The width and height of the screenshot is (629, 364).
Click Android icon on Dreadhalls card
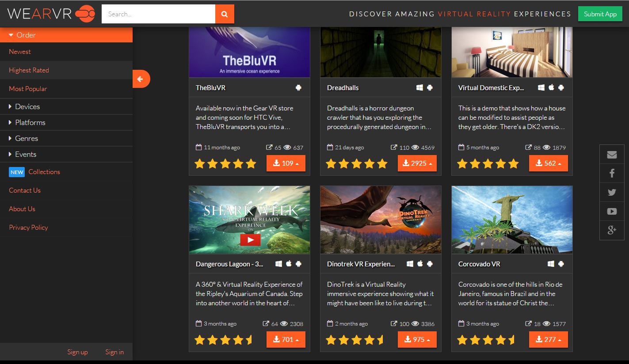click(430, 87)
